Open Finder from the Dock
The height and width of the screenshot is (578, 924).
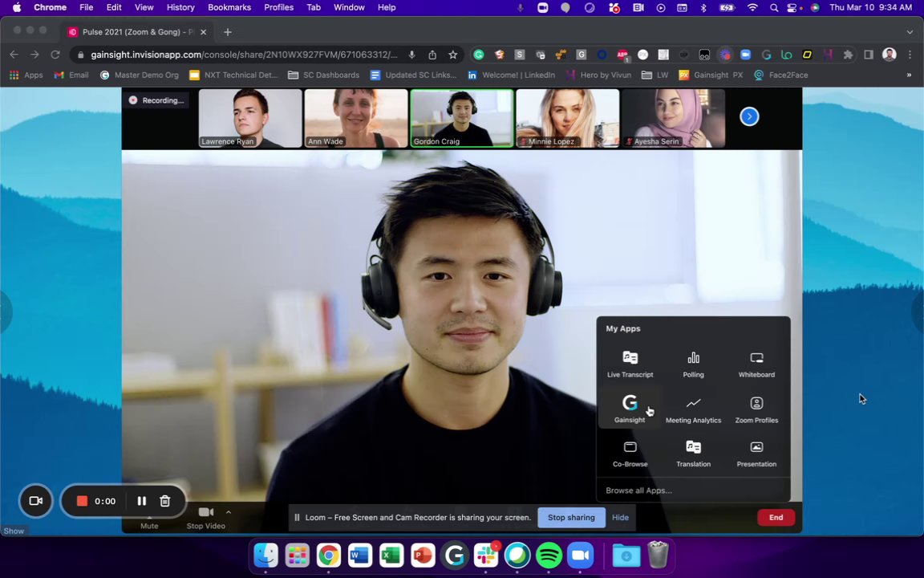pos(265,555)
